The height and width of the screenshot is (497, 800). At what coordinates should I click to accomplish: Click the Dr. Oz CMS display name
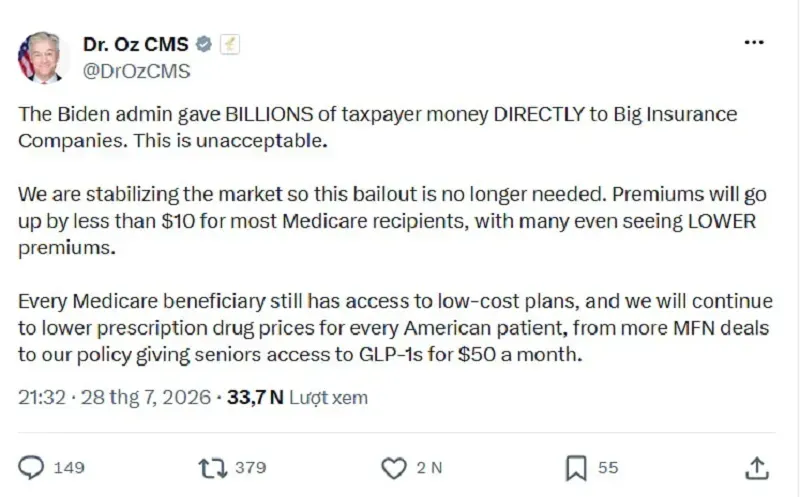[x=136, y=44]
